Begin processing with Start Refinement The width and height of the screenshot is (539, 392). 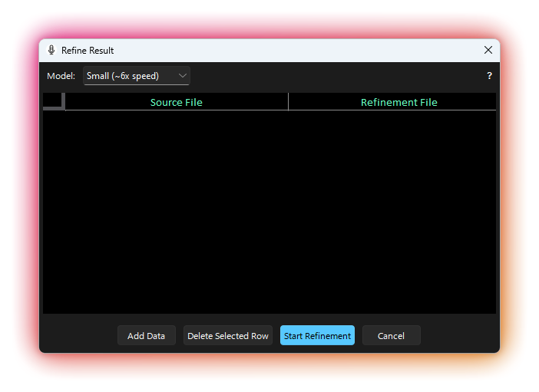pyautogui.click(x=317, y=336)
